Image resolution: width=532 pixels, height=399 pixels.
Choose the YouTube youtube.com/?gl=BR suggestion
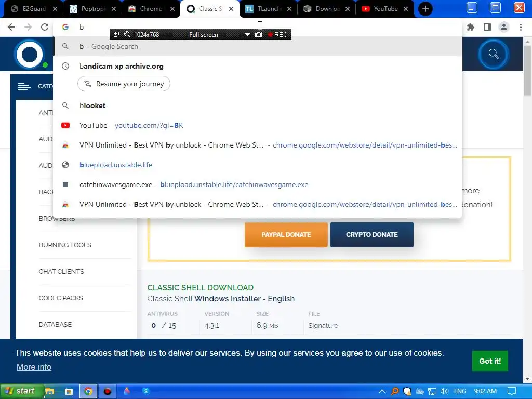(x=258, y=125)
